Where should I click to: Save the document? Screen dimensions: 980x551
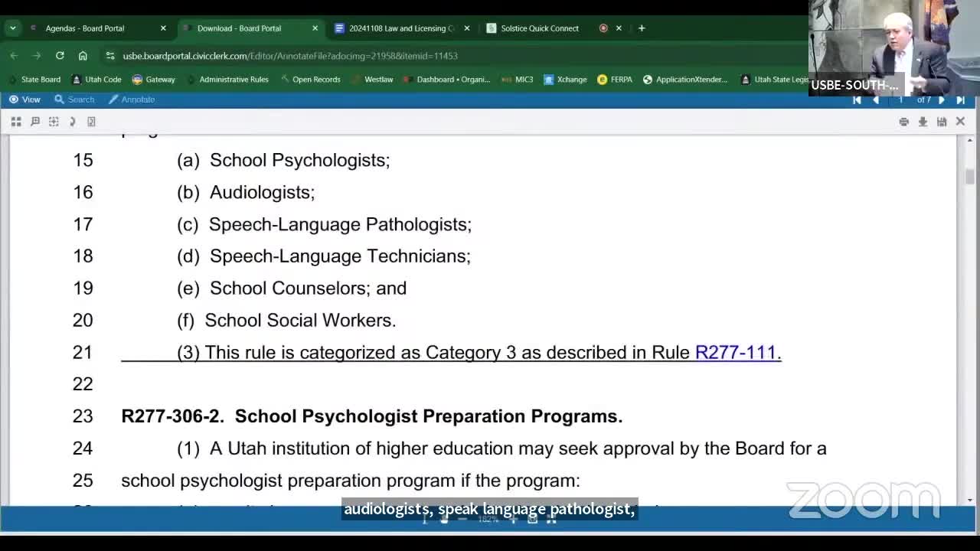942,122
